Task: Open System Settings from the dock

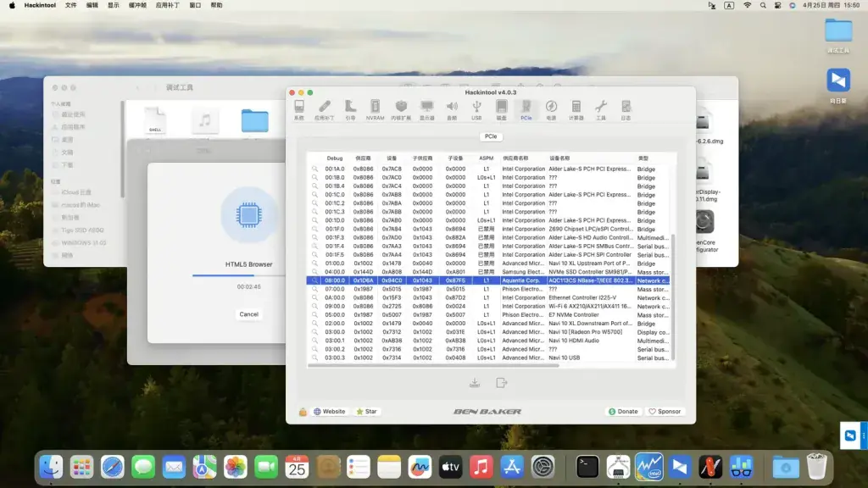Action: coord(542,467)
